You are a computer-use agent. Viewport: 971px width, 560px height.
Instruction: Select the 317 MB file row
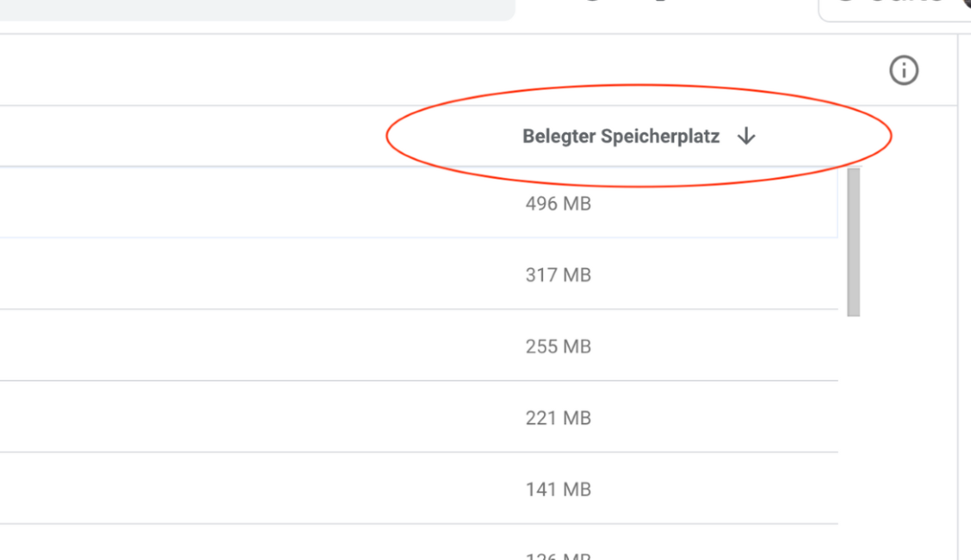(x=419, y=274)
